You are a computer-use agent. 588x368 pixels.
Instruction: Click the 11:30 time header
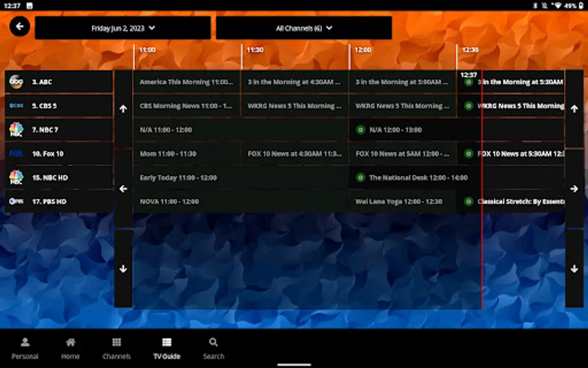[x=255, y=50]
